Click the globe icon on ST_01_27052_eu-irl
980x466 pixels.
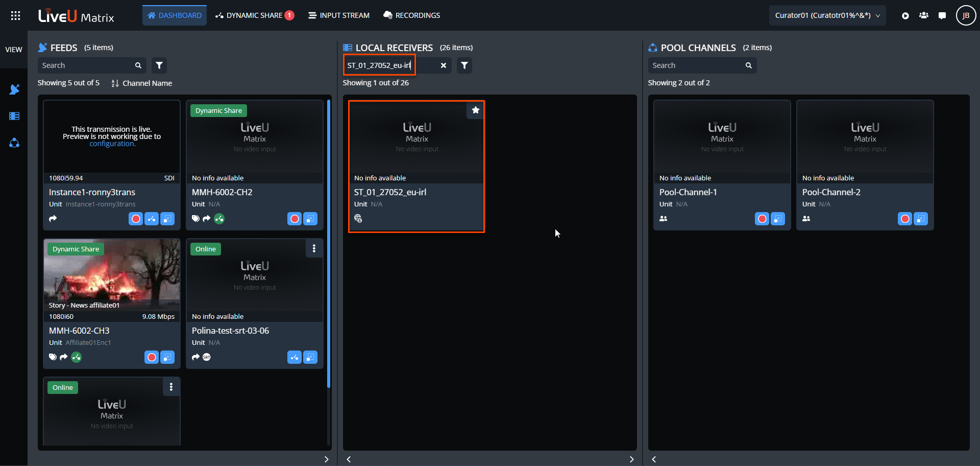pyautogui.click(x=358, y=219)
